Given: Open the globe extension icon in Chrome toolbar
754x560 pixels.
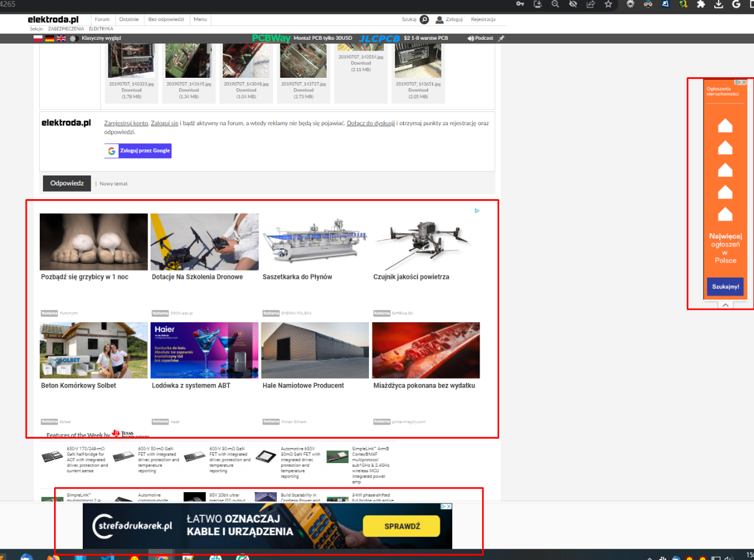Looking at the screenshot, I should click(683, 4).
